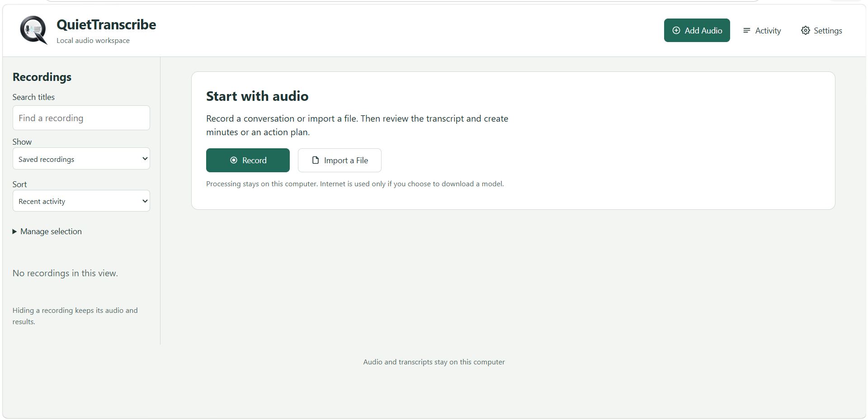Click the 'Processing stays on this computer' note
This screenshot has height=420, width=868.
point(355,184)
